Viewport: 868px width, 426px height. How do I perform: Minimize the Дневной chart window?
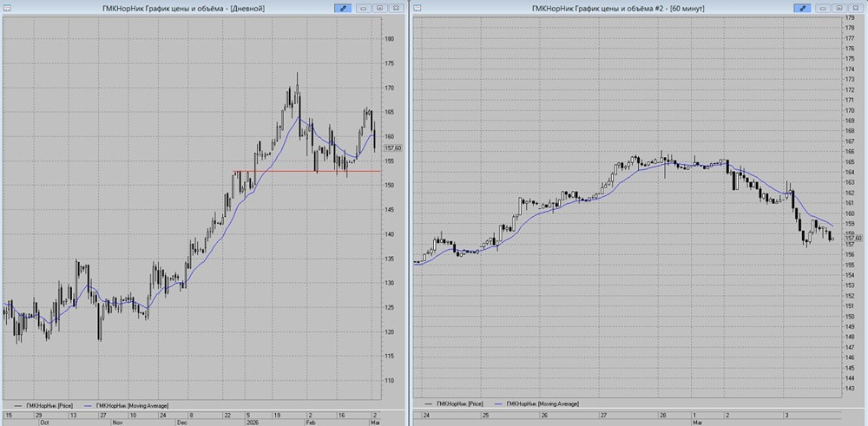[363, 8]
